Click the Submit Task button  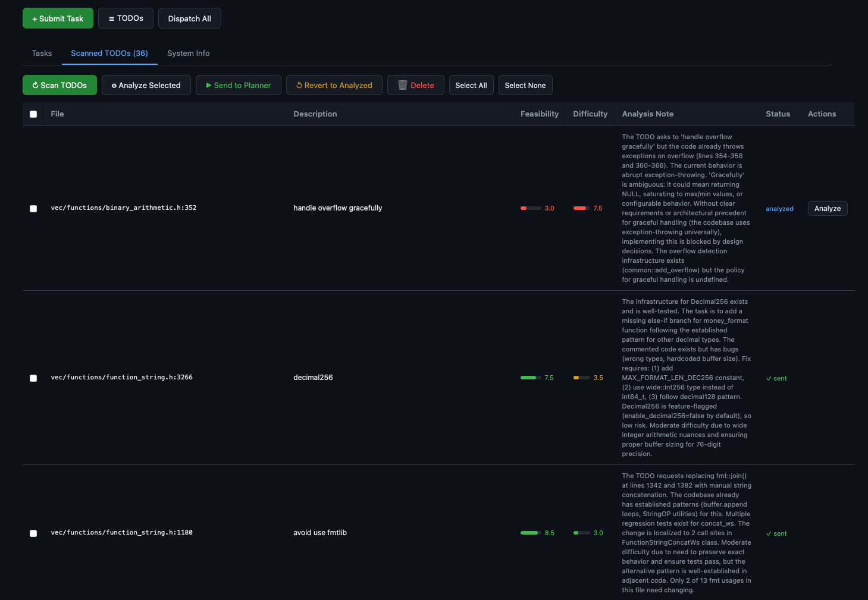pyautogui.click(x=58, y=18)
